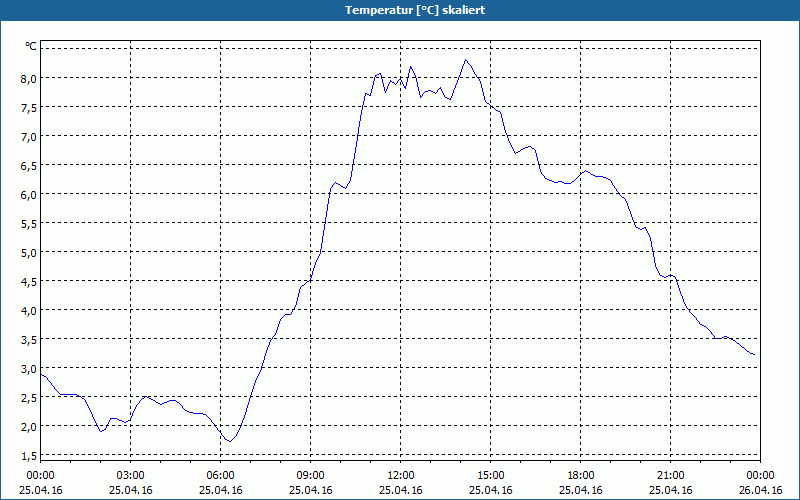Click the 12:00 time label
This screenshot has height=500, width=800.
pos(401,476)
